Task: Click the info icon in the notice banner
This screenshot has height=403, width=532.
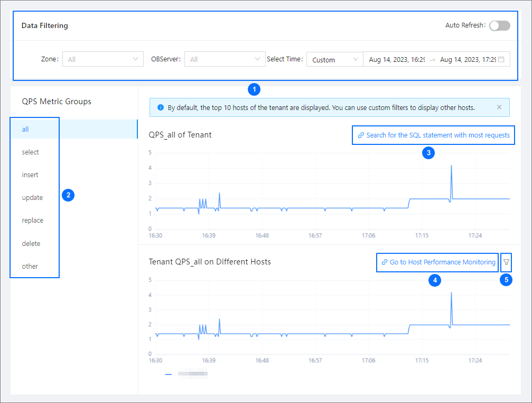Action: coord(161,107)
